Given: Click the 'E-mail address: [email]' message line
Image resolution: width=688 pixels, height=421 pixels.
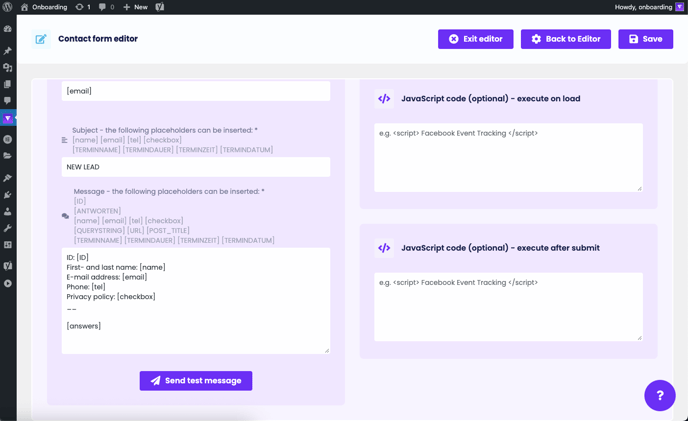Looking at the screenshot, I should (x=107, y=277).
